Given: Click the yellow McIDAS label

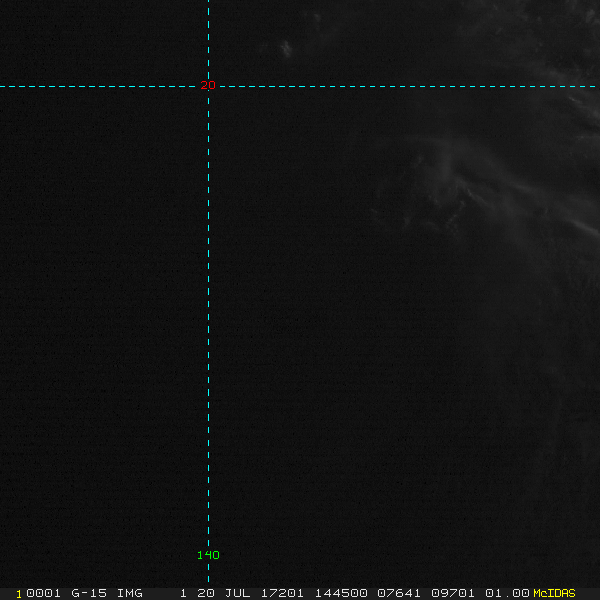Looking at the screenshot, I should click(554, 593).
